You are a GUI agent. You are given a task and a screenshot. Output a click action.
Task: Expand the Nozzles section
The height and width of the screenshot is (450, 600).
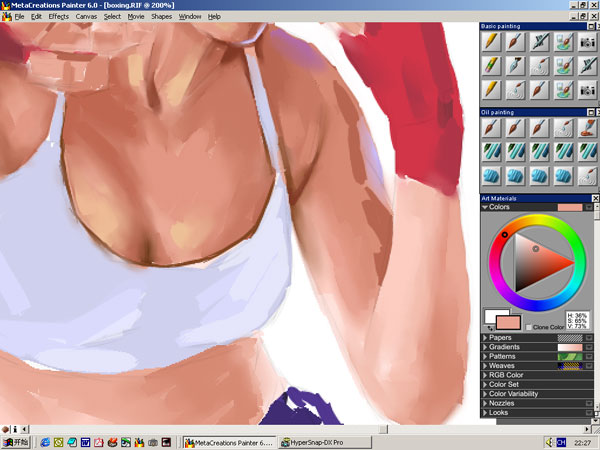pos(485,403)
